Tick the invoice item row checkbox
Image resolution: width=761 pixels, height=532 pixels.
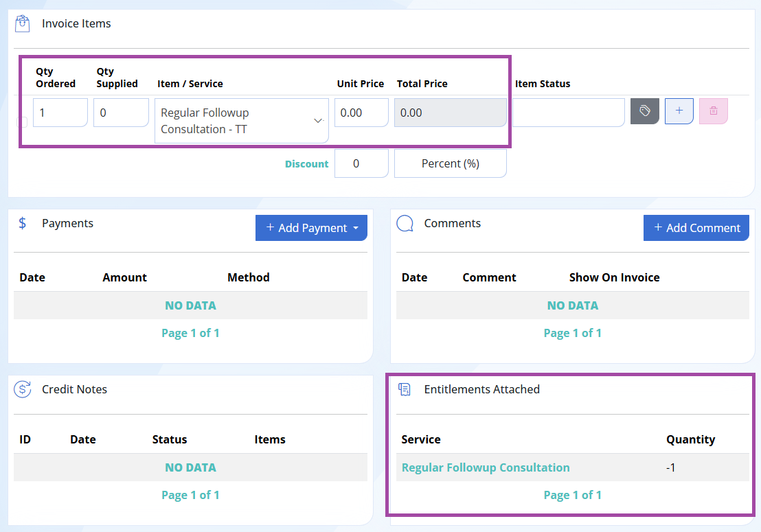point(22,122)
